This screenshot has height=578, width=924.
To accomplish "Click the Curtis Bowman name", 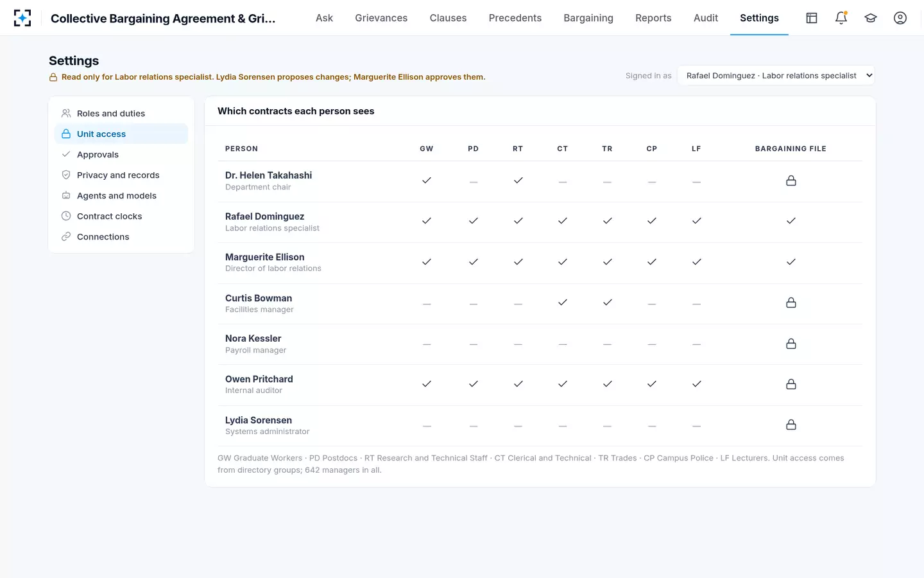I will [259, 298].
